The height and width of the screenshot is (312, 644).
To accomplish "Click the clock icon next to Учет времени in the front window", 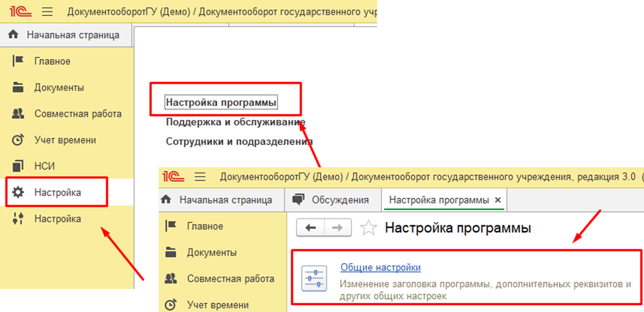I will tap(171, 305).
